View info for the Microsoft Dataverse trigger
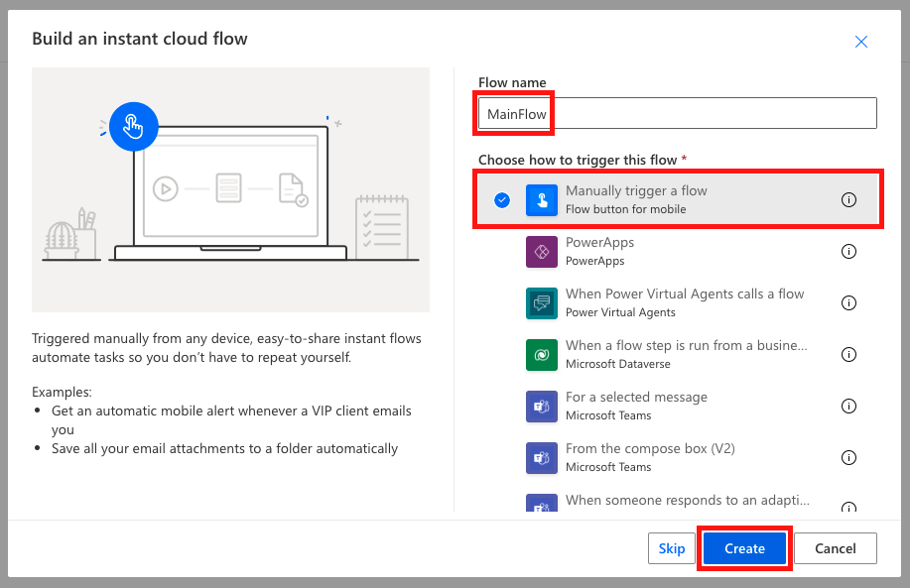The height and width of the screenshot is (588, 910). (x=848, y=354)
